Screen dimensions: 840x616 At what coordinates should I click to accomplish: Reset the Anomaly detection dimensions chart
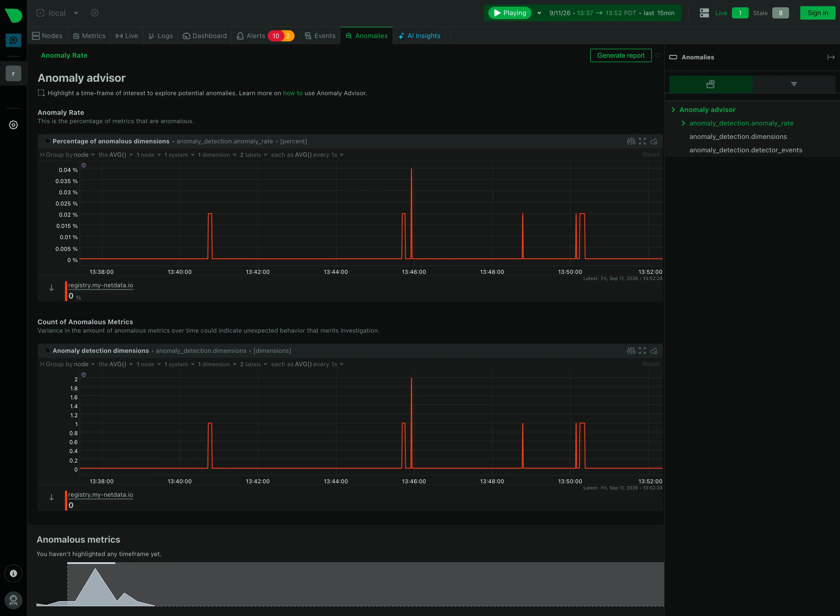[651, 364]
